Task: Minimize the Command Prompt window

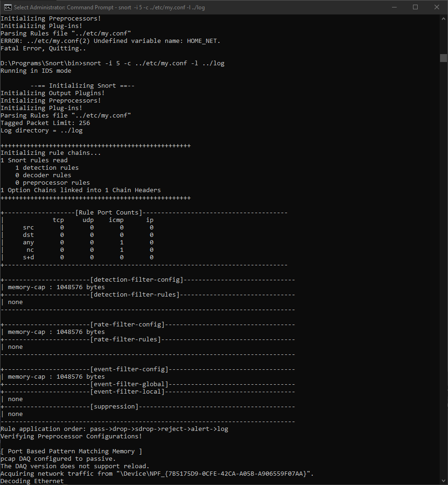Action: (x=394, y=7)
